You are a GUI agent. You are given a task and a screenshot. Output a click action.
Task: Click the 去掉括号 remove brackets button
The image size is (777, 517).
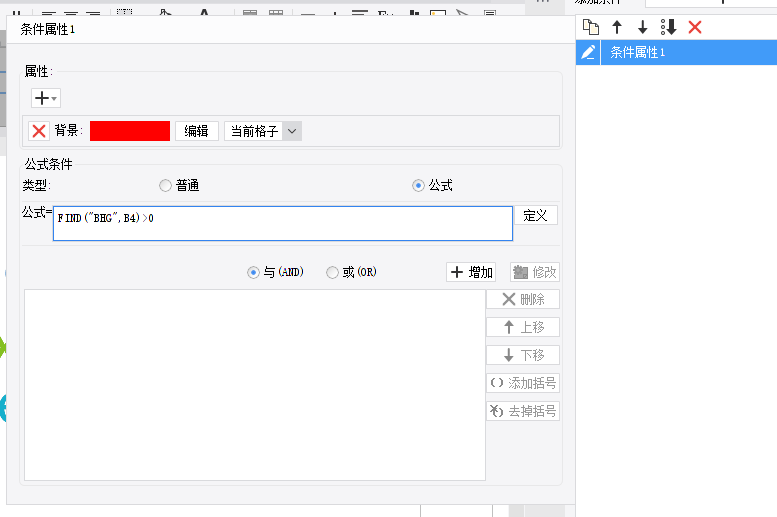pyautogui.click(x=523, y=411)
